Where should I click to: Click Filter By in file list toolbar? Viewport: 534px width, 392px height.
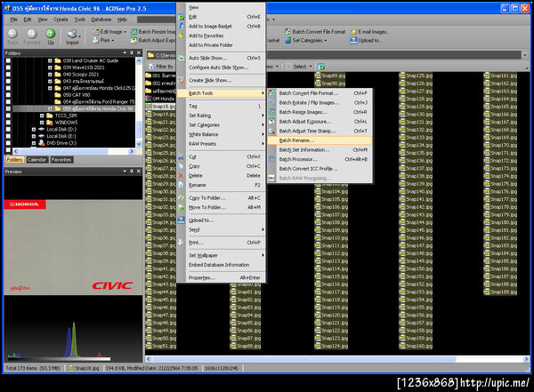pos(161,67)
